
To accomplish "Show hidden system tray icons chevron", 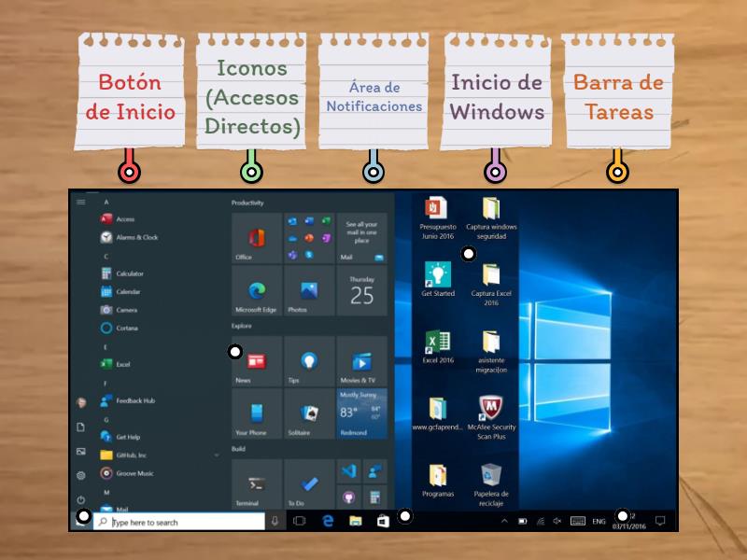I will pyautogui.click(x=504, y=521).
